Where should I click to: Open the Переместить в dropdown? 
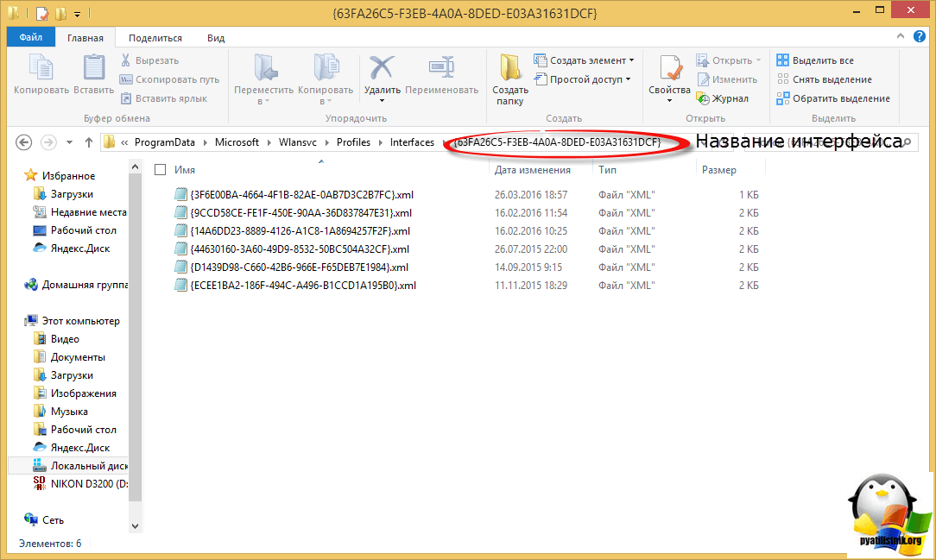[x=263, y=78]
